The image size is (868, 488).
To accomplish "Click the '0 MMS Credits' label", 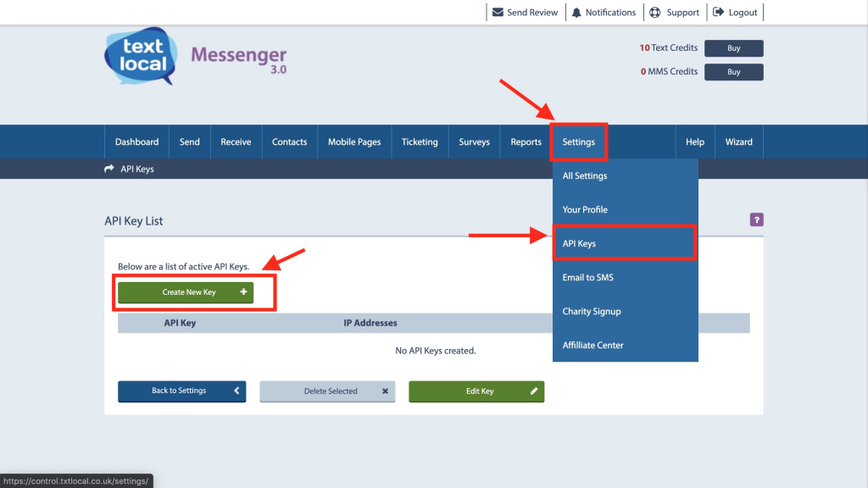I will 669,71.
